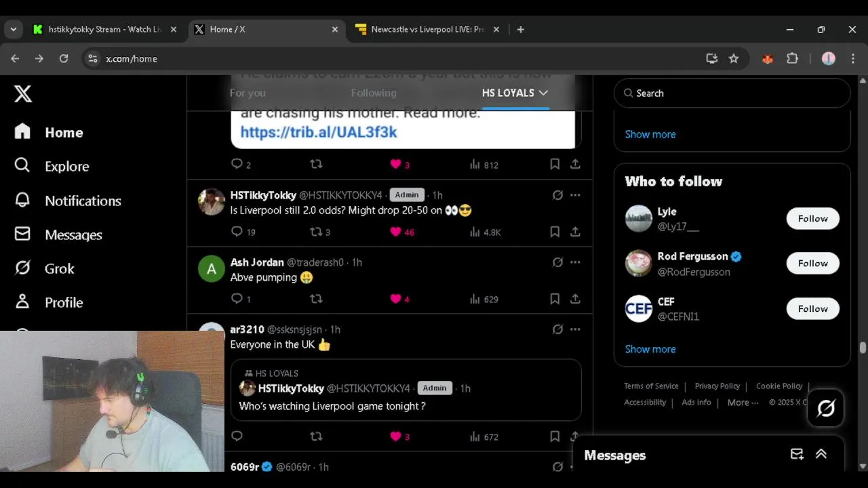868x488 pixels.
Task: Switch to the For you tab
Action: click(248, 93)
